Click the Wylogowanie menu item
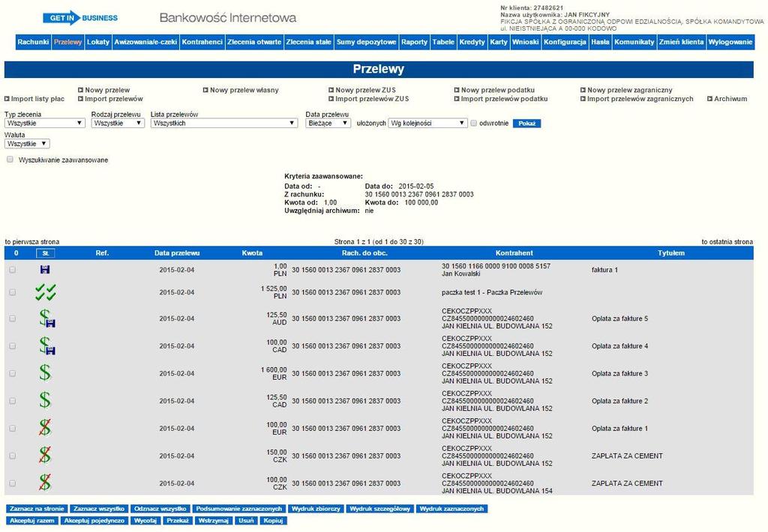 (x=730, y=42)
